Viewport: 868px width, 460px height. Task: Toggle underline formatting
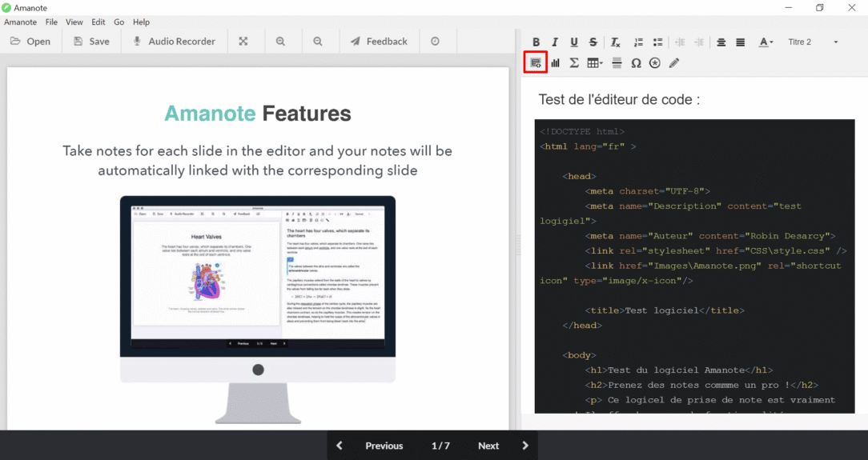click(x=574, y=42)
